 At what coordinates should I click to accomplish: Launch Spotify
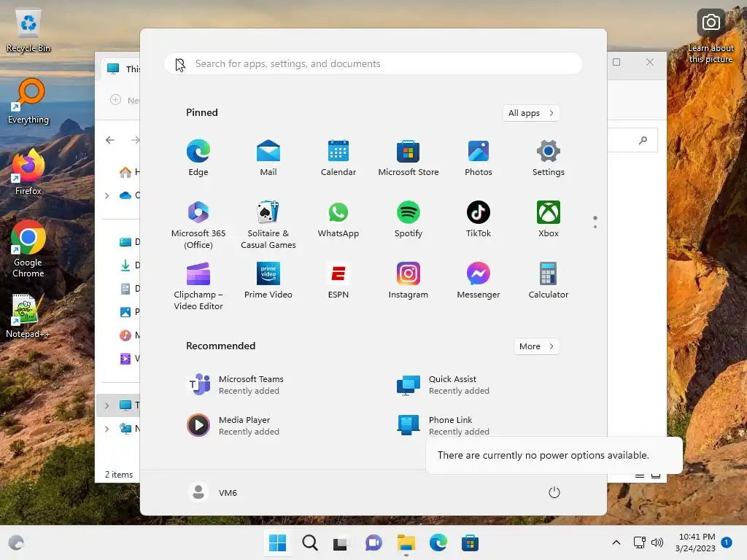point(409,219)
